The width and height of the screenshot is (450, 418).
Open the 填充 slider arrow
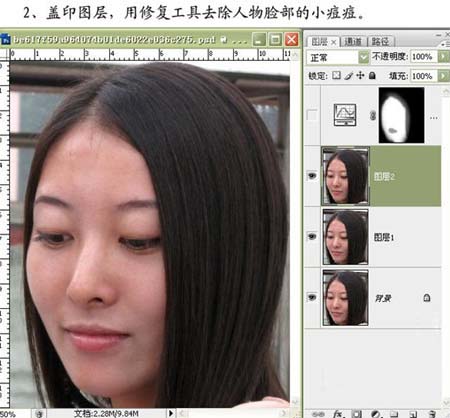click(444, 76)
